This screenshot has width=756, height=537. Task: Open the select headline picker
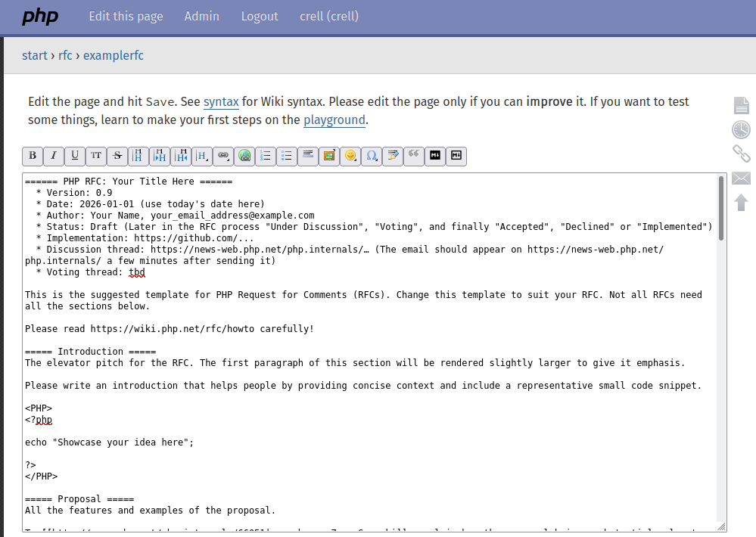202,156
